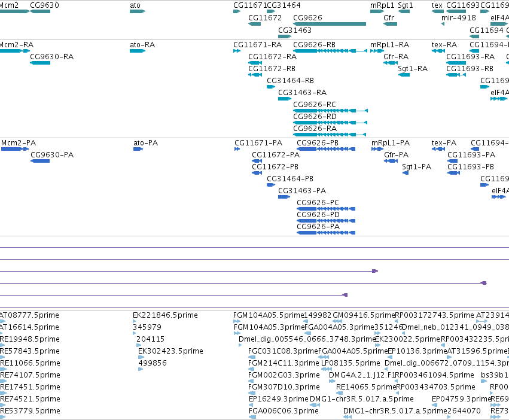Image resolution: width=509 pixels, height=420 pixels.
Task: Select the FGM214C11.3prime EST label
Action: coord(284,363)
